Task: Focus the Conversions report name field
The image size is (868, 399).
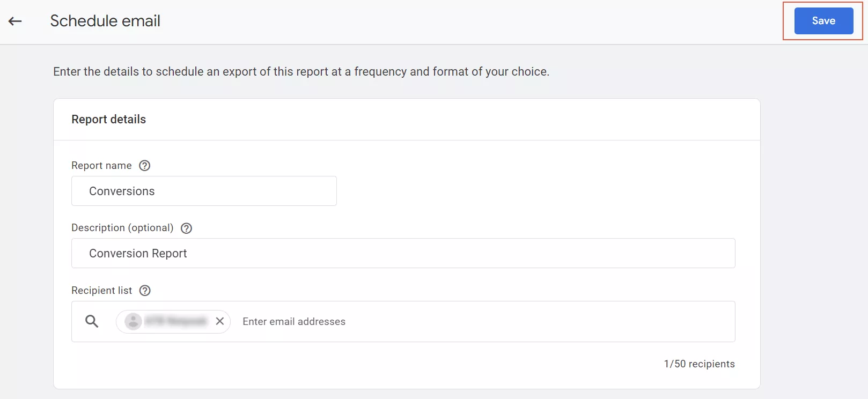Action: [204, 191]
